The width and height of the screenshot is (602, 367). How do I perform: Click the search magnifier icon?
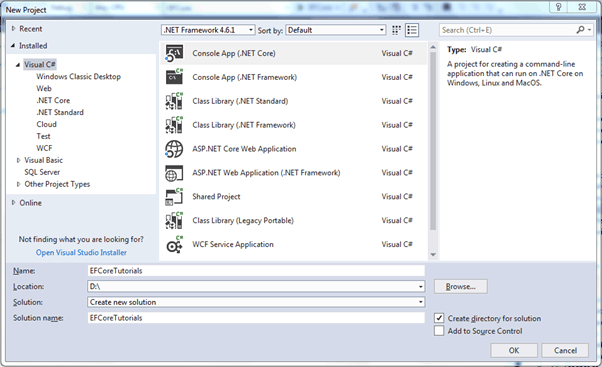pos(580,30)
